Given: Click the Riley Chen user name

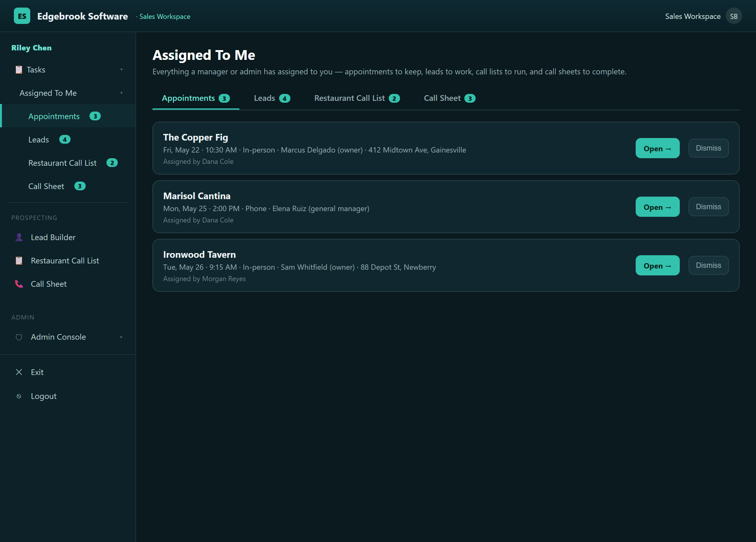Looking at the screenshot, I should (31, 48).
